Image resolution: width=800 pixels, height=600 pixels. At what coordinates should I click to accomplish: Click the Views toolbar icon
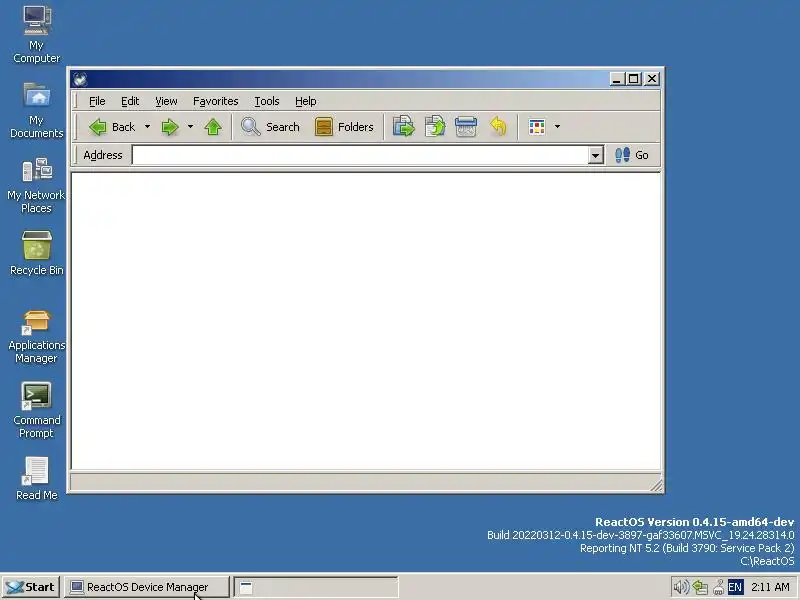[537, 127]
